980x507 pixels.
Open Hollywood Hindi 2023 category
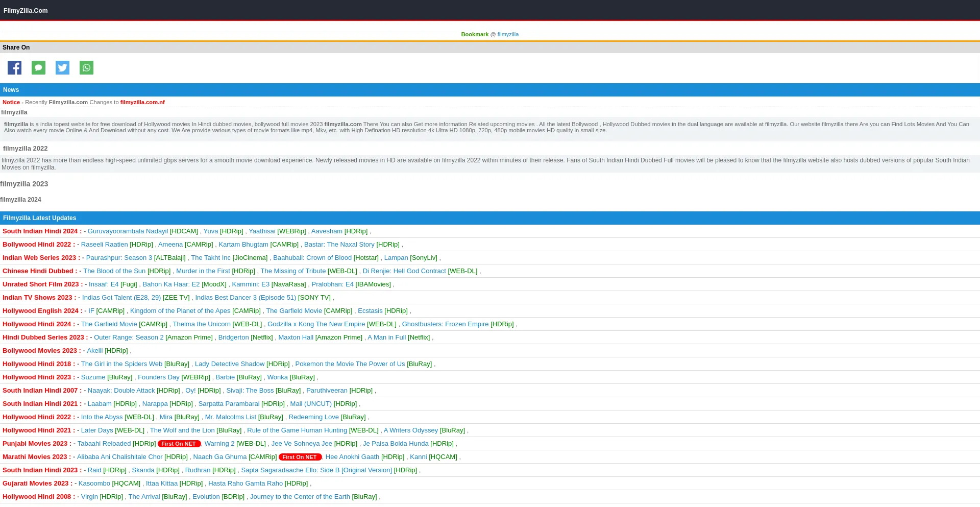(37, 377)
